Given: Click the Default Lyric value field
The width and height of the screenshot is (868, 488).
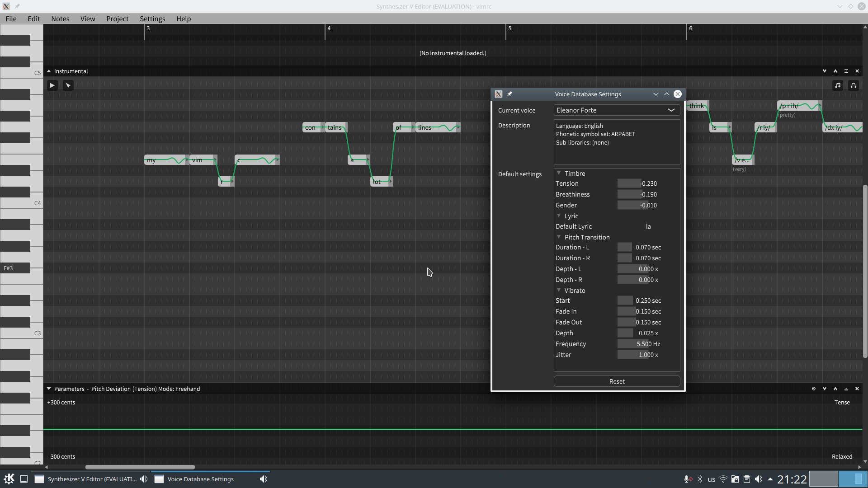Looking at the screenshot, I should coord(648,226).
